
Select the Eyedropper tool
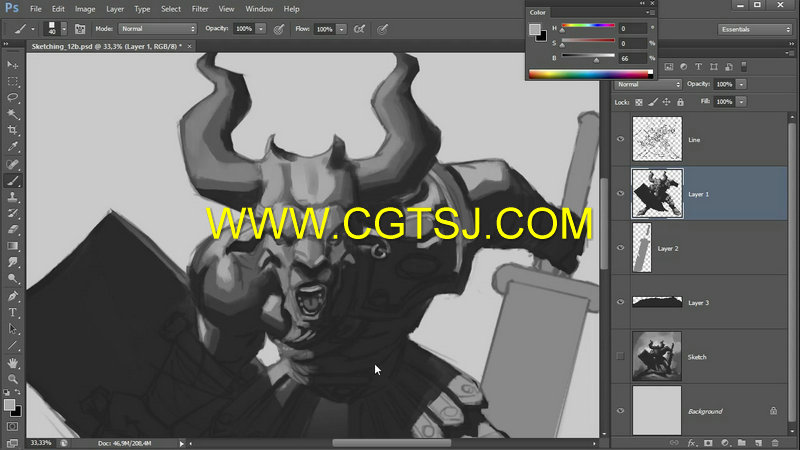[13, 147]
